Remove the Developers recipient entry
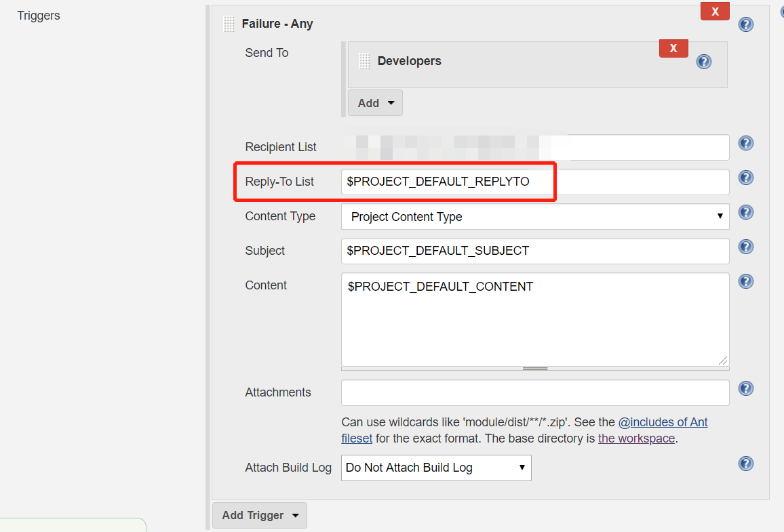 pyautogui.click(x=673, y=48)
